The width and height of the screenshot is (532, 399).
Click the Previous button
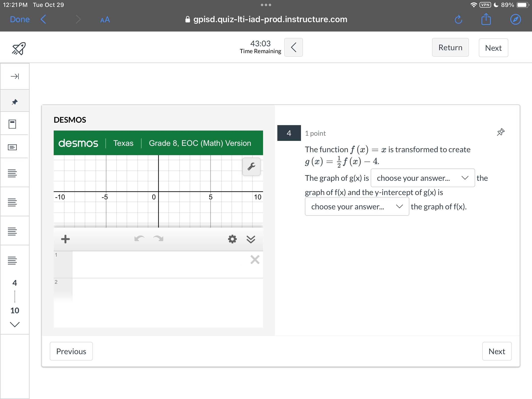tap(71, 351)
